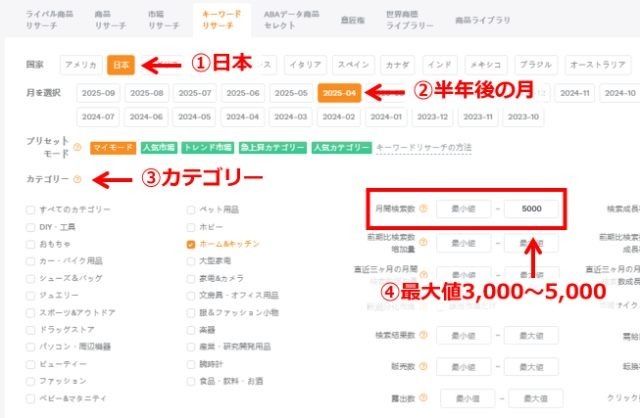
Task: Check the 大型家電 category
Action: click(x=191, y=261)
